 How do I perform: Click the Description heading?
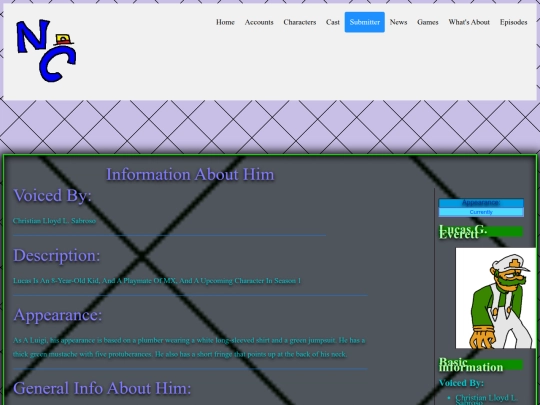pyautogui.click(x=57, y=255)
